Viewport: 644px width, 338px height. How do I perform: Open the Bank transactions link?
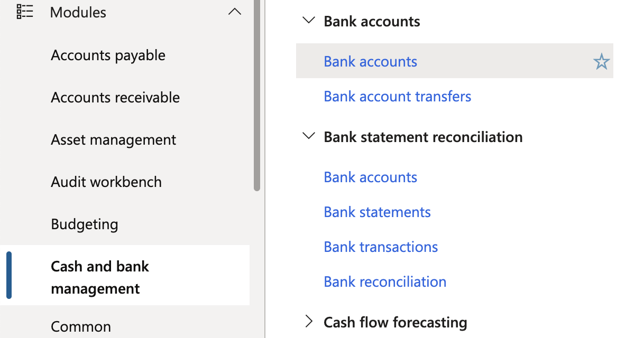coord(381,247)
